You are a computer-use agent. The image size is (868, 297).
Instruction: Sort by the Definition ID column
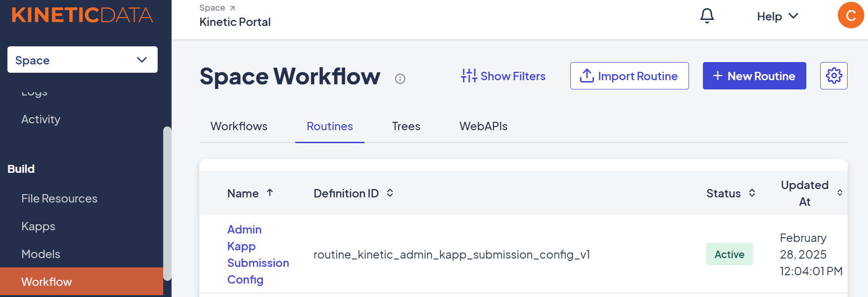353,193
